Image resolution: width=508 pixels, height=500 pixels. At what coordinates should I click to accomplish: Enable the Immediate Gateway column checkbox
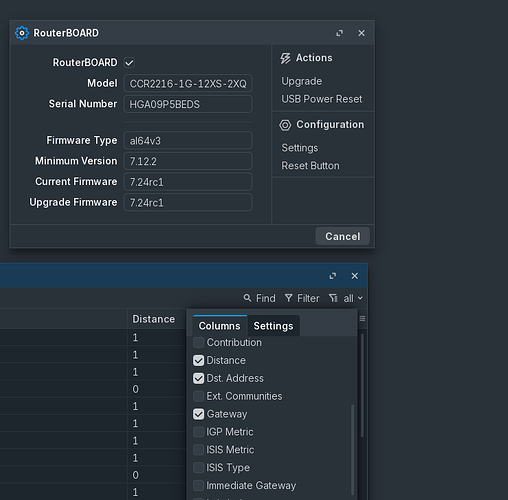tap(198, 485)
